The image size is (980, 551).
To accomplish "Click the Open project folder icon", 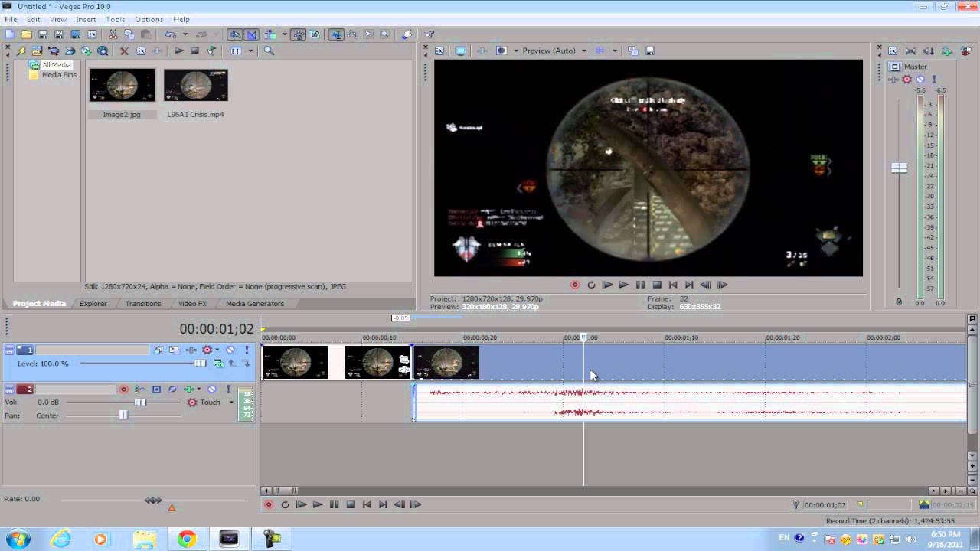I will [x=26, y=34].
